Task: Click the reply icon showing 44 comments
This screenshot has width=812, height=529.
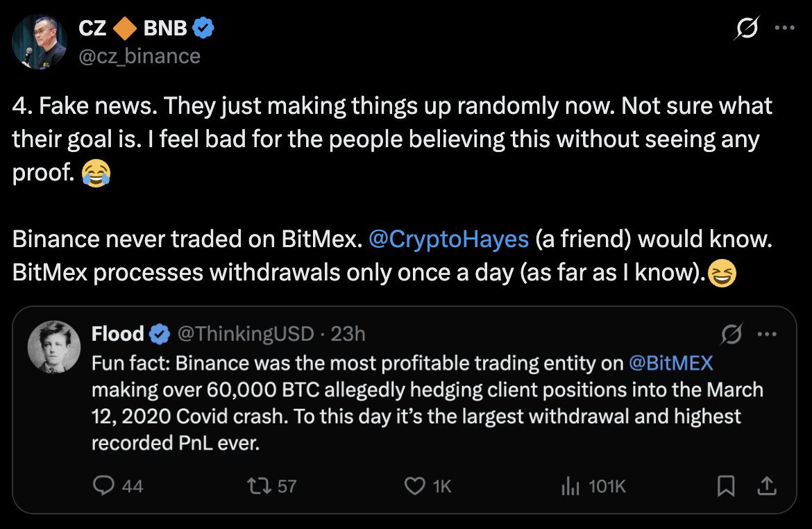Action: click(103, 486)
